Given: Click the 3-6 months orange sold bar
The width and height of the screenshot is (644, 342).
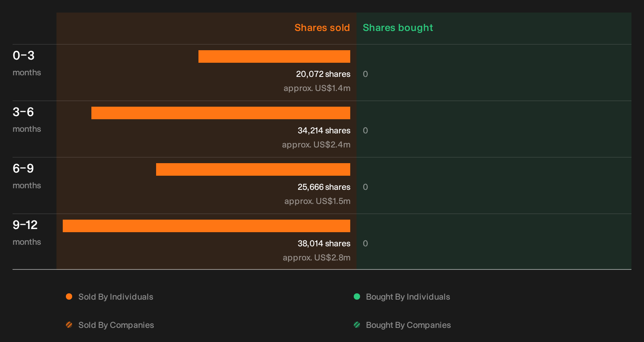Looking at the screenshot, I should pos(221,113).
